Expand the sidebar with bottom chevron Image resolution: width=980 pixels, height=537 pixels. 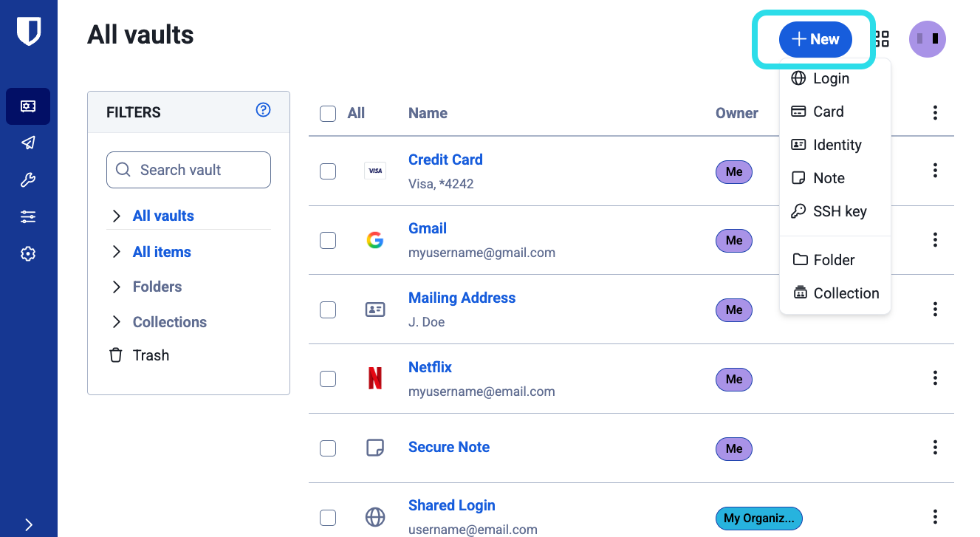(29, 524)
